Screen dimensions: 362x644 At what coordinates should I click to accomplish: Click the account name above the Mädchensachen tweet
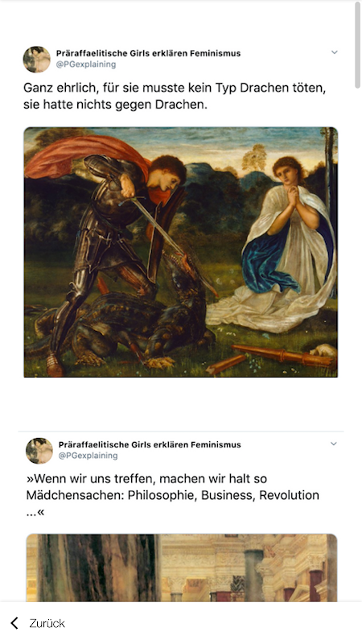(x=150, y=444)
